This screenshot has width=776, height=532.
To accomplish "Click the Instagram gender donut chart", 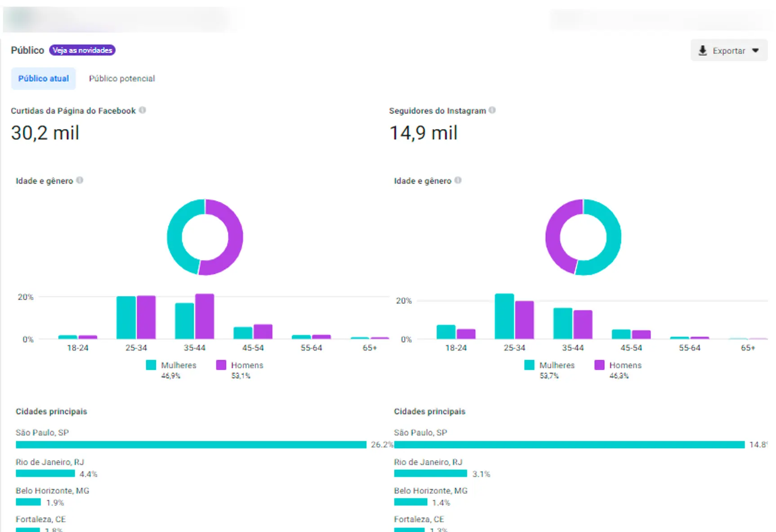I will [584, 237].
